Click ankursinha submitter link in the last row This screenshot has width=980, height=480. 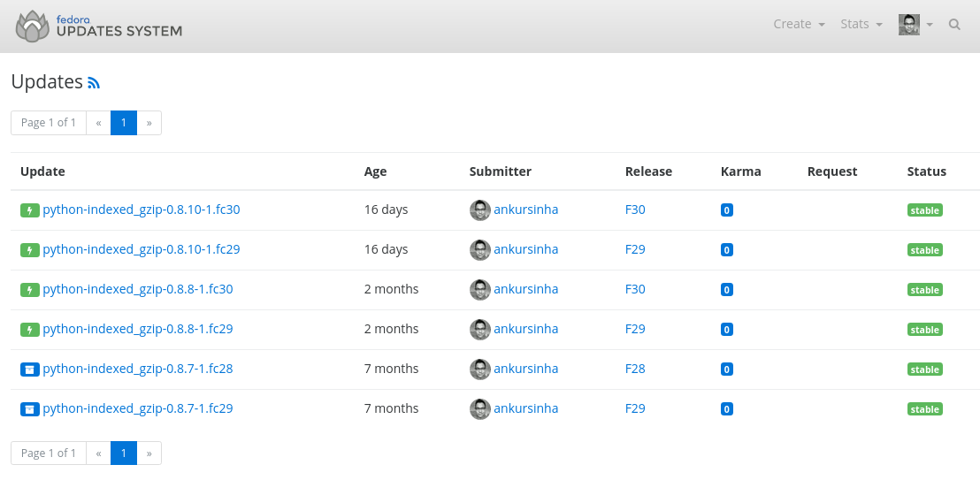point(525,408)
